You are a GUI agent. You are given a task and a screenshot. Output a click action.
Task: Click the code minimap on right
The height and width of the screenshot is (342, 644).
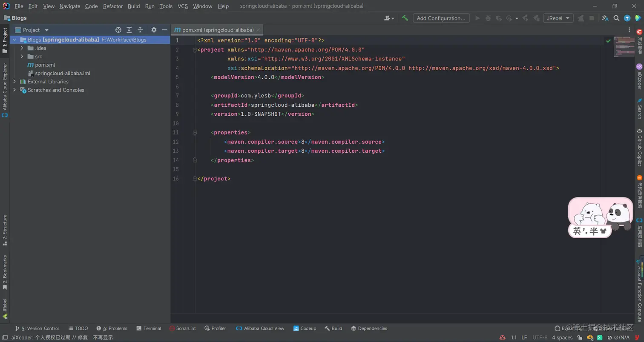point(624,46)
